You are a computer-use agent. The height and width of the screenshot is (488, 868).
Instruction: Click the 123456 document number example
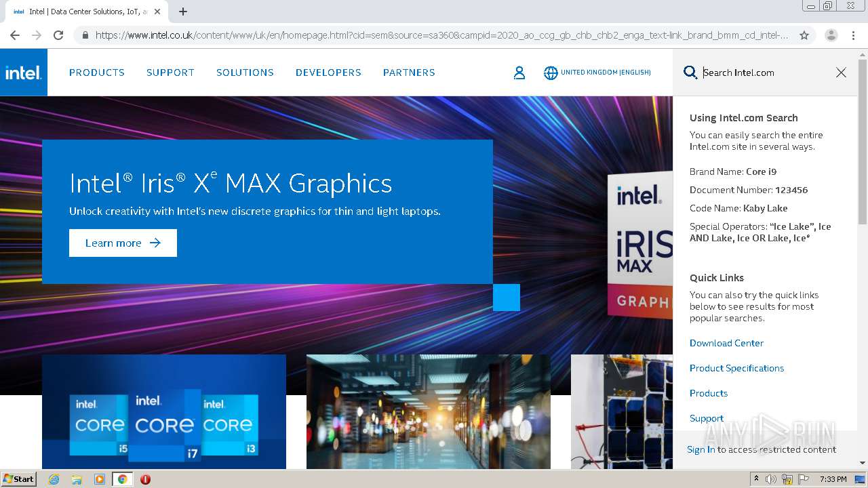click(791, 190)
